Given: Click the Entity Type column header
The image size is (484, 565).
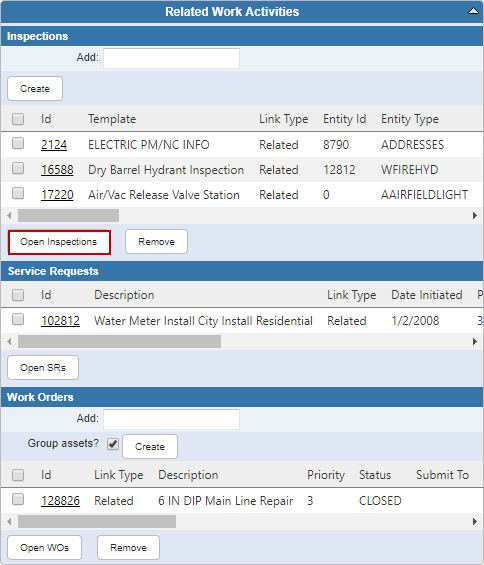Looking at the screenshot, I should [410, 119].
